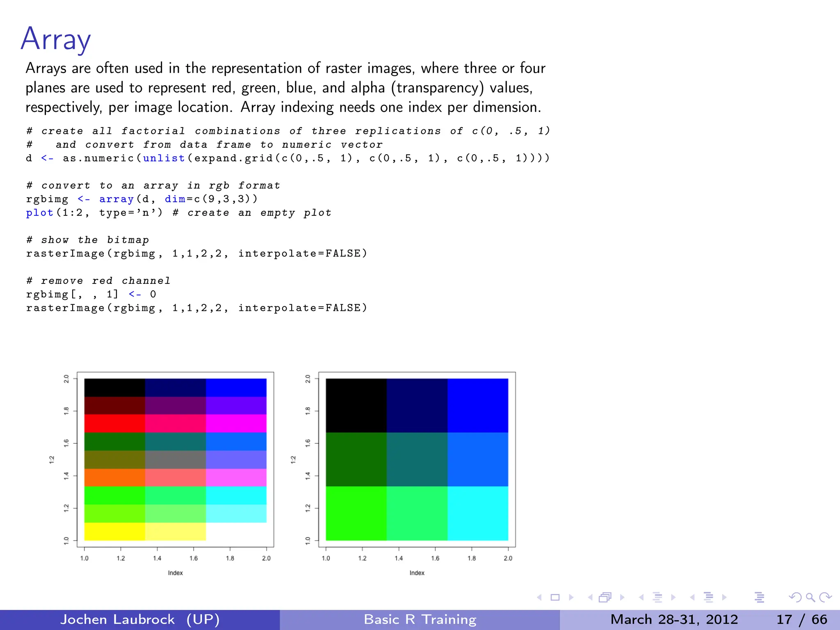Click the Array slide title
Viewport: 840px width, 630px height.
[x=56, y=39]
